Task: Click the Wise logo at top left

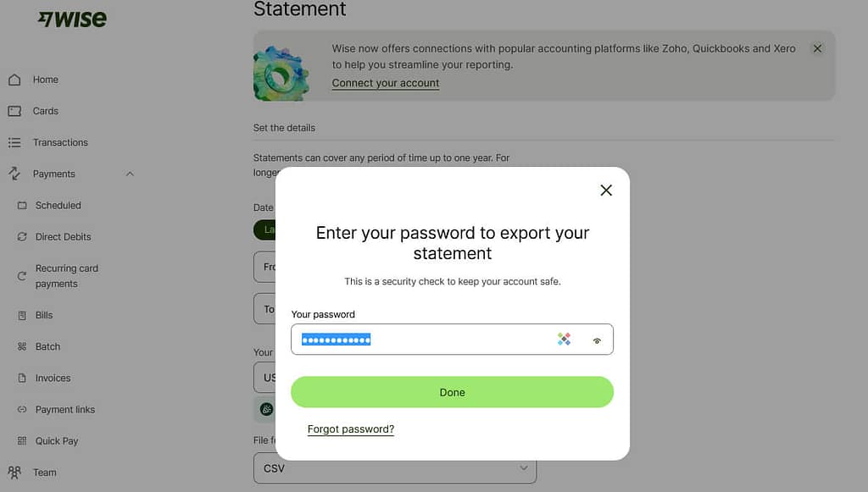Action: tap(71, 18)
